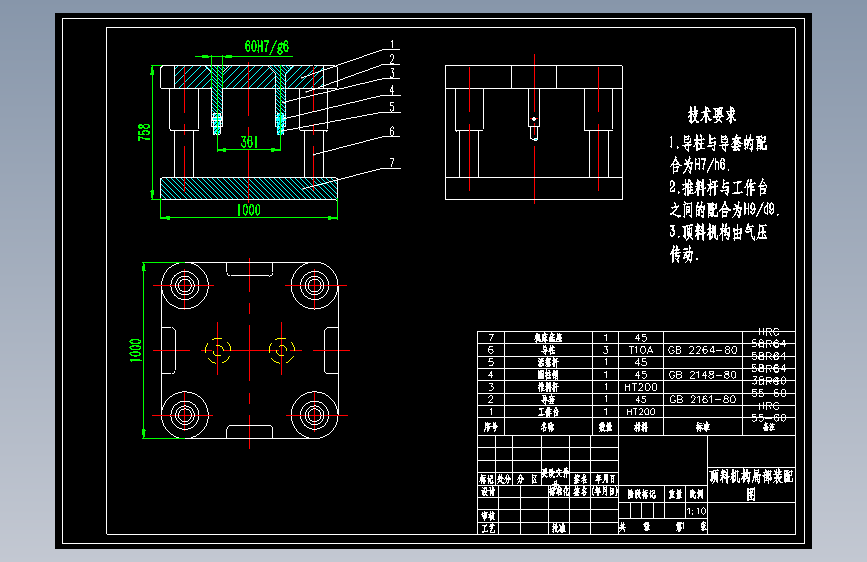Click HT200 in parts list row 3

coord(640,387)
